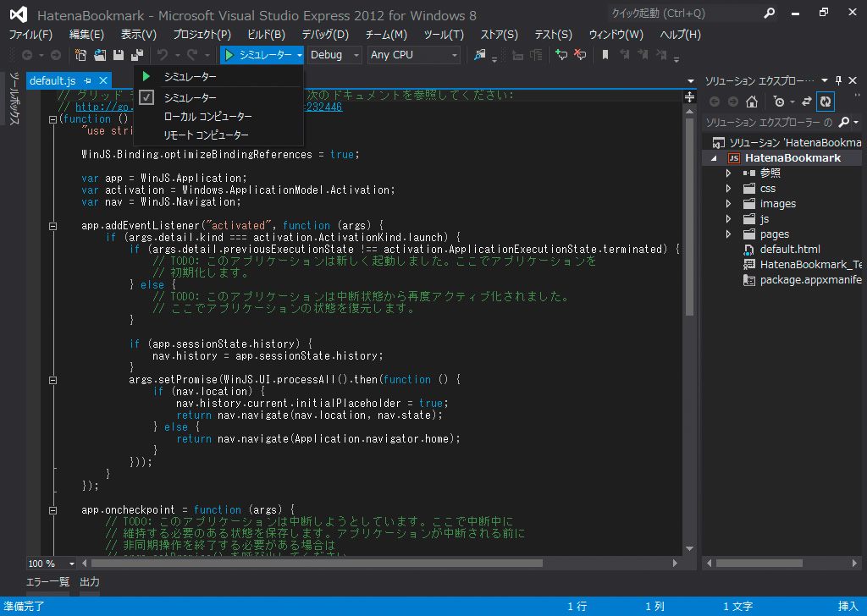Click Solution Explorer Home icon
867x616 pixels.
click(x=752, y=102)
